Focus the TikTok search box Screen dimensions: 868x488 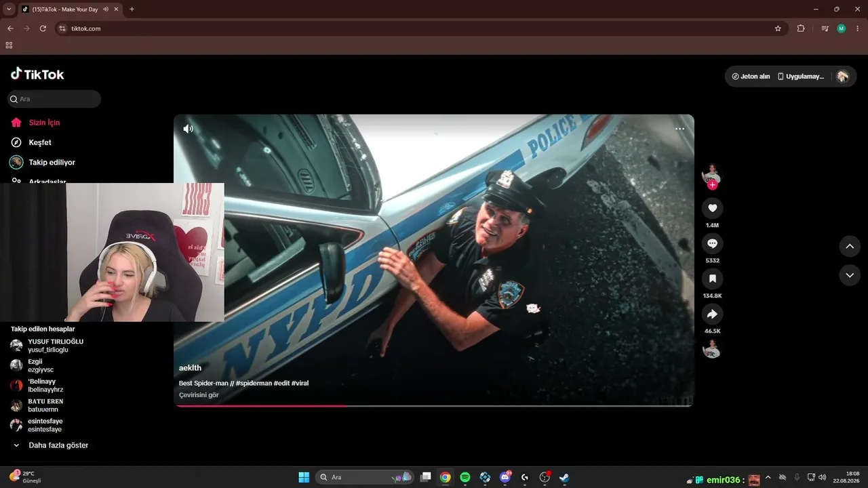point(54,99)
